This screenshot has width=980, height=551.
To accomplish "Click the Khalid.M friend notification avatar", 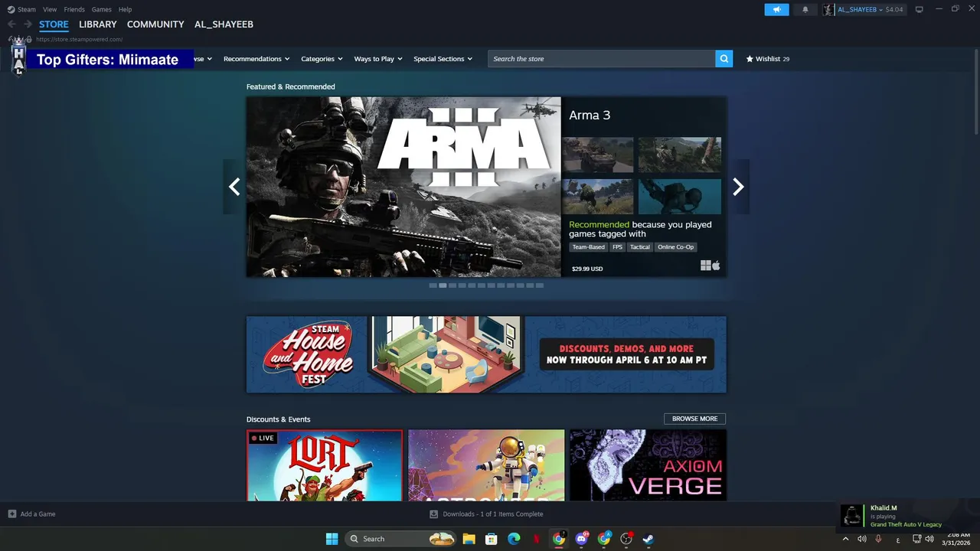I will tap(852, 516).
